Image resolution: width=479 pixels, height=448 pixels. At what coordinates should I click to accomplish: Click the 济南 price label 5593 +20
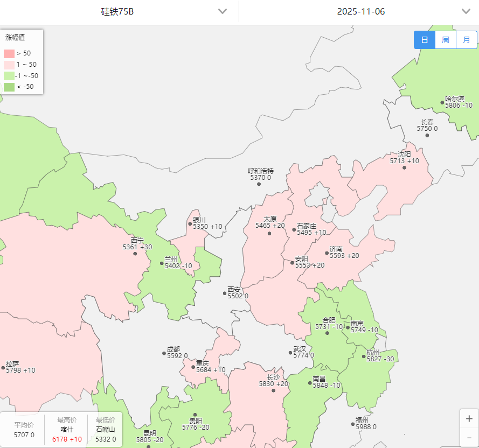point(344,256)
